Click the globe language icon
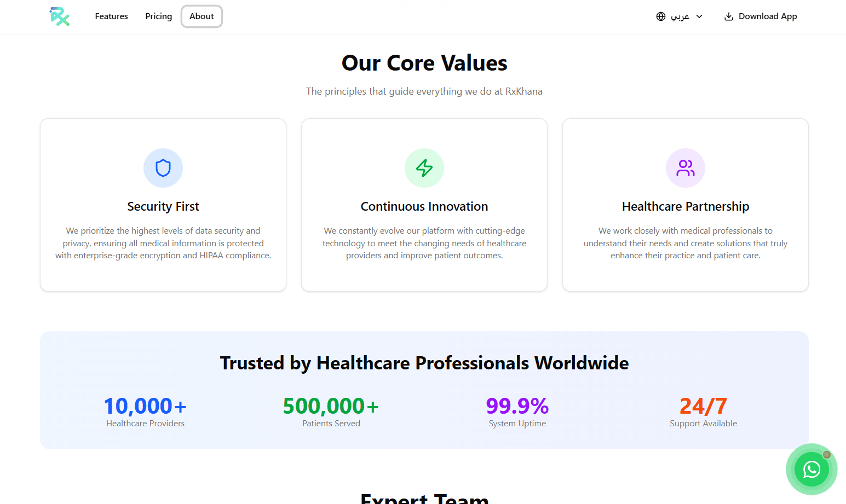The height and width of the screenshot is (504, 846). click(661, 16)
